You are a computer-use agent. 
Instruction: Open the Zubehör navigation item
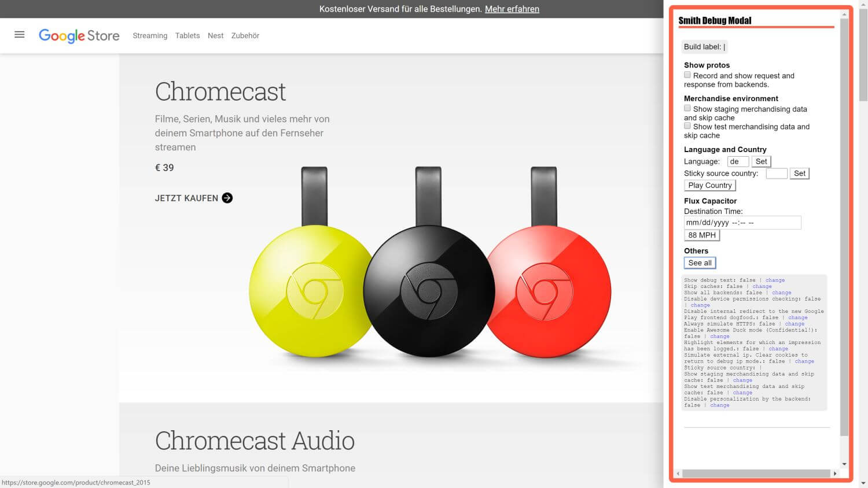[245, 36]
